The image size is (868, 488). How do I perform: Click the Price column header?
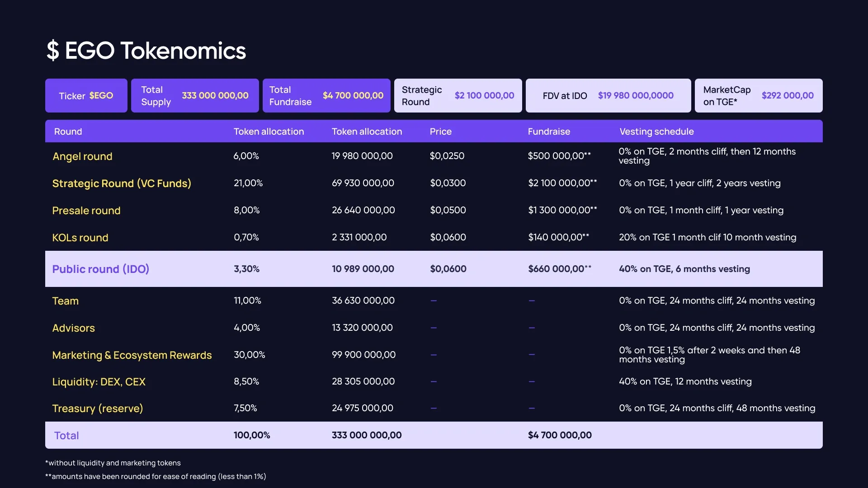pyautogui.click(x=441, y=131)
